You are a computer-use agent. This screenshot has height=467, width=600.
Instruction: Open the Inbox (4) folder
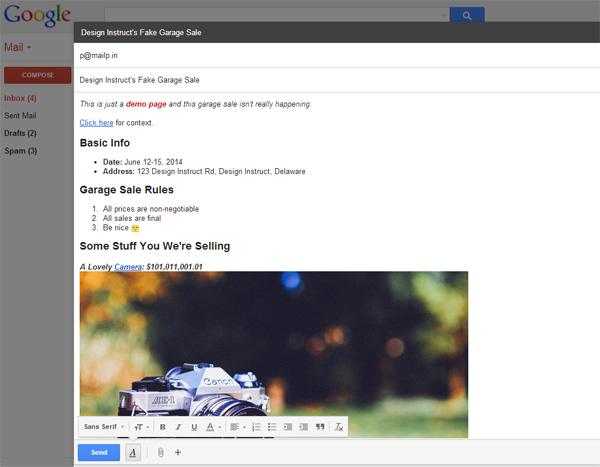[x=20, y=98]
